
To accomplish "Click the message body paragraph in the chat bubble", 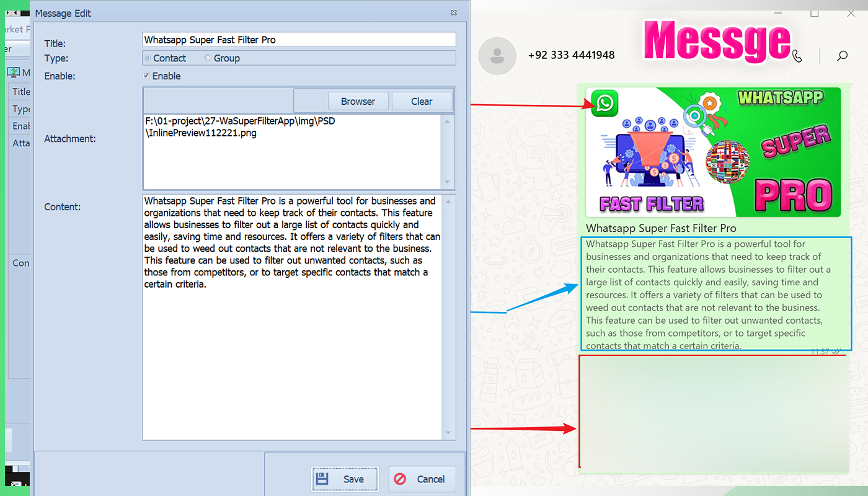I will click(x=709, y=294).
